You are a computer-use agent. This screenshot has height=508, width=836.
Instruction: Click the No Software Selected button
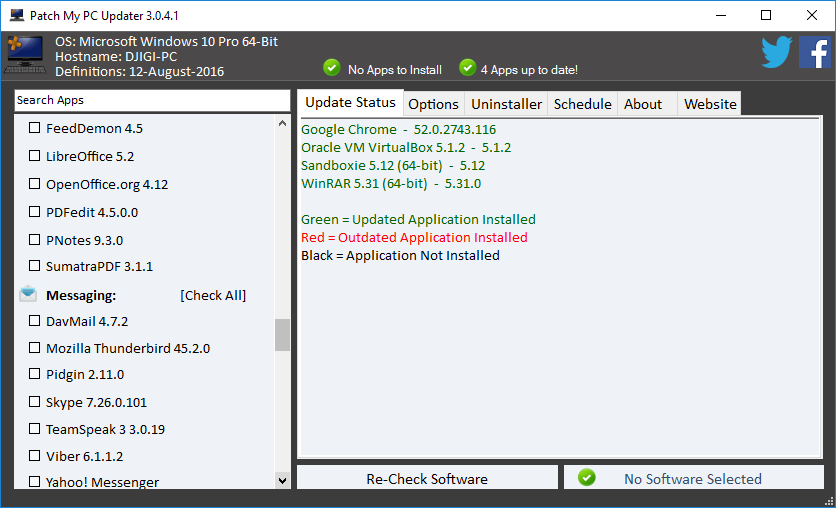pyautogui.click(x=694, y=478)
